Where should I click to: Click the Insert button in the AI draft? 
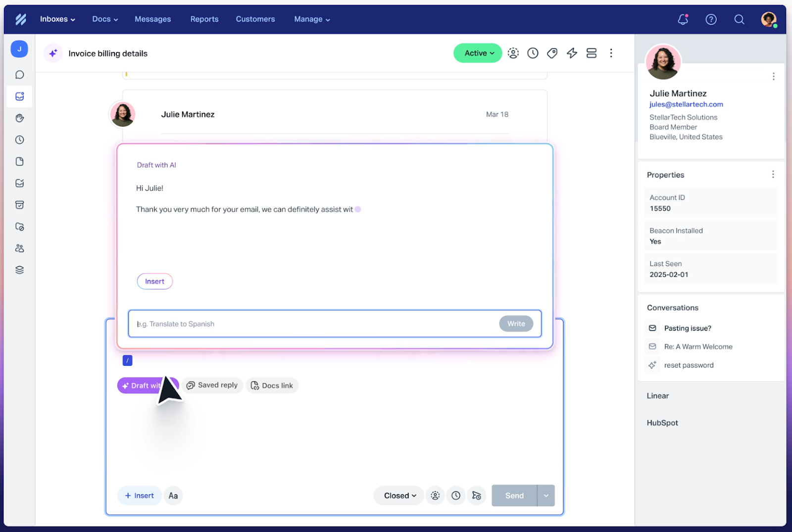pyautogui.click(x=154, y=281)
